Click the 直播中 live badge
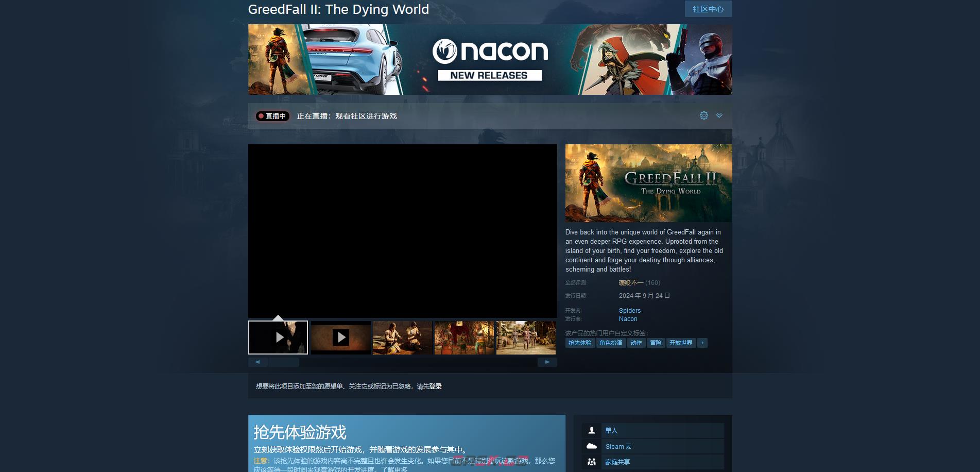980x472 pixels. coord(272,116)
